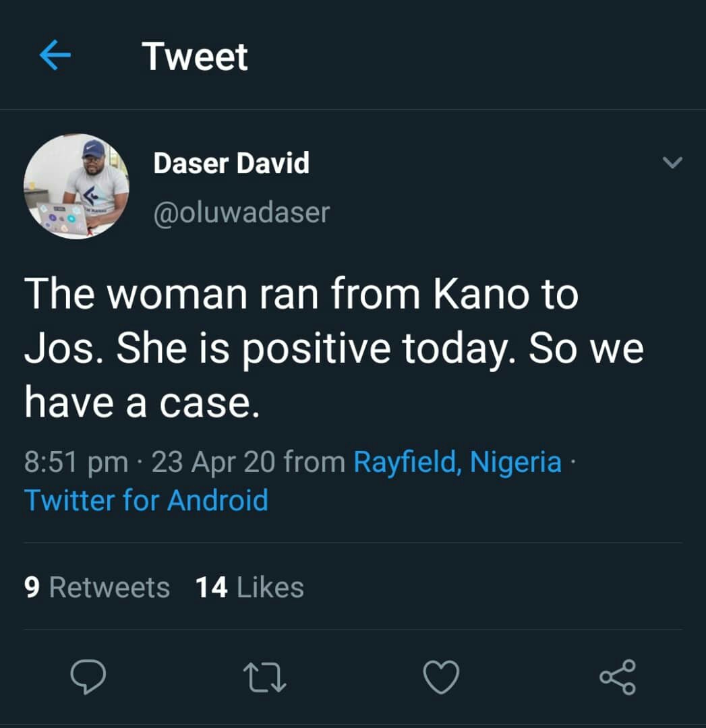Screen dimensions: 706x728
Task: Open the Rayfield, Nigeria location link
Action: 457,462
